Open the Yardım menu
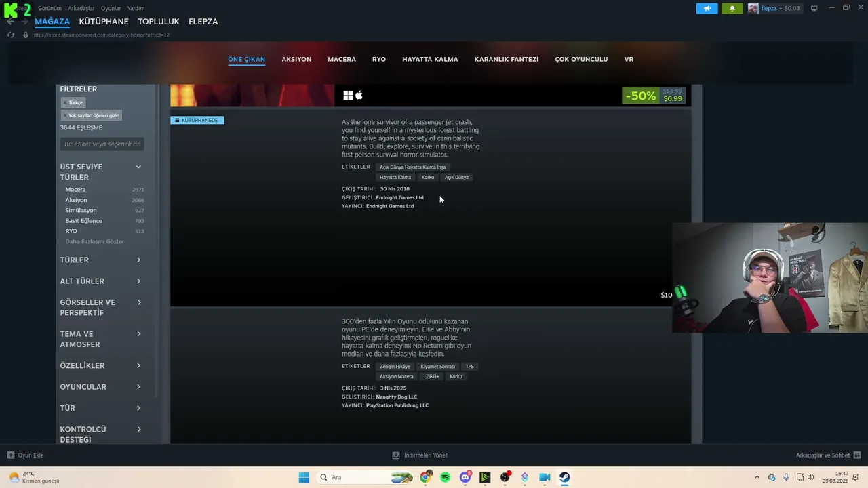The image size is (868, 488). tap(136, 9)
